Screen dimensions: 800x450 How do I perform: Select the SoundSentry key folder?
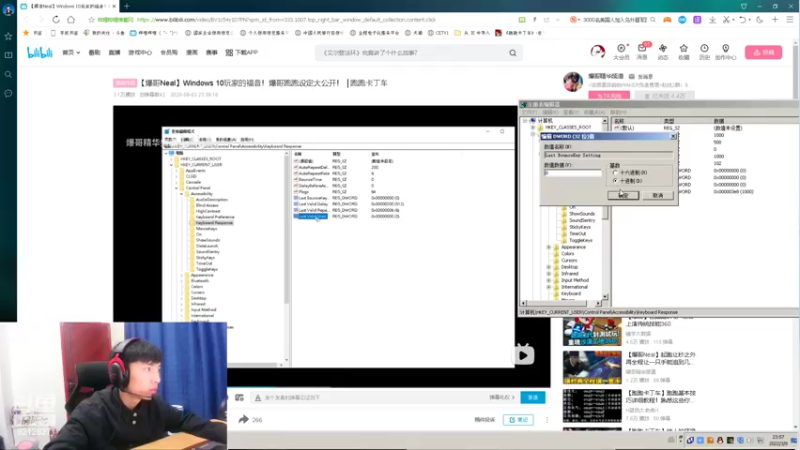pyautogui.click(x=582, y=220)
